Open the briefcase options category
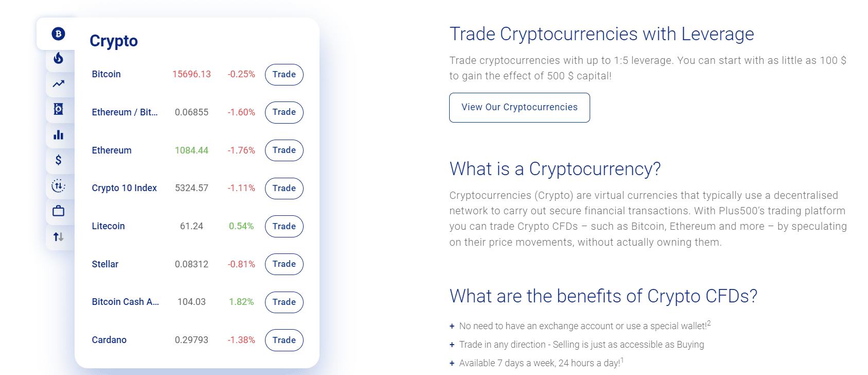The height and width of the screenshot is (375, 868). 58,211
